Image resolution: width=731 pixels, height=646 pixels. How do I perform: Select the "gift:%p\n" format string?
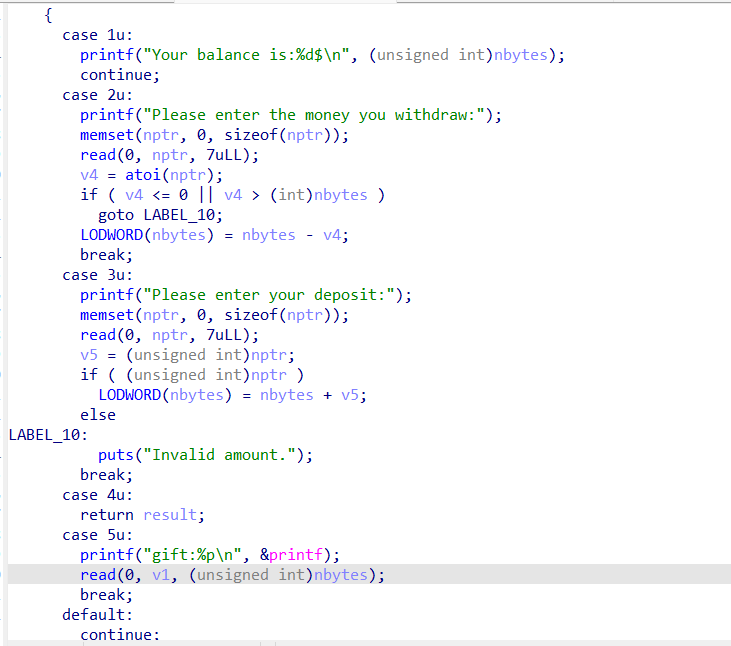pos(193,555)
